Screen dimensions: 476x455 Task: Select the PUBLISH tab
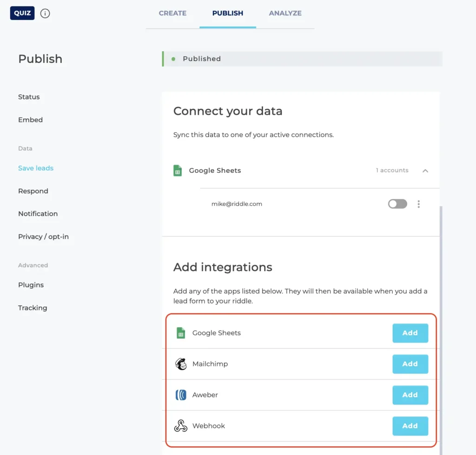pos(228,13)
